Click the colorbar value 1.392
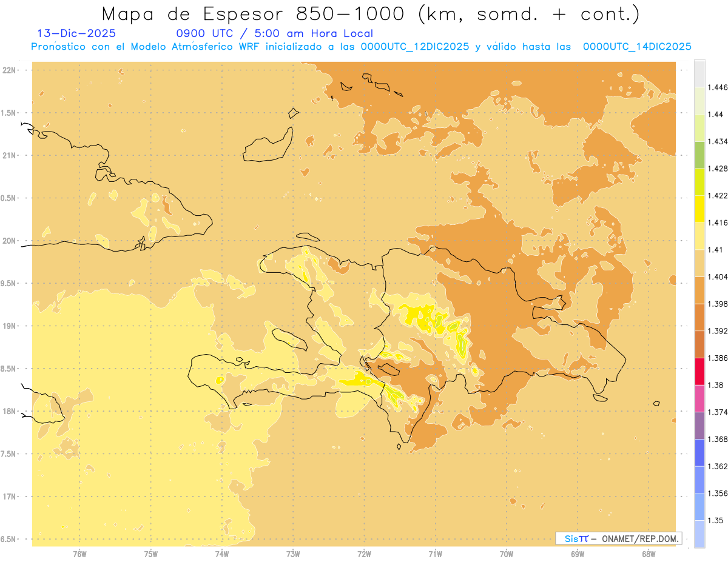 [x=718, y=331]
